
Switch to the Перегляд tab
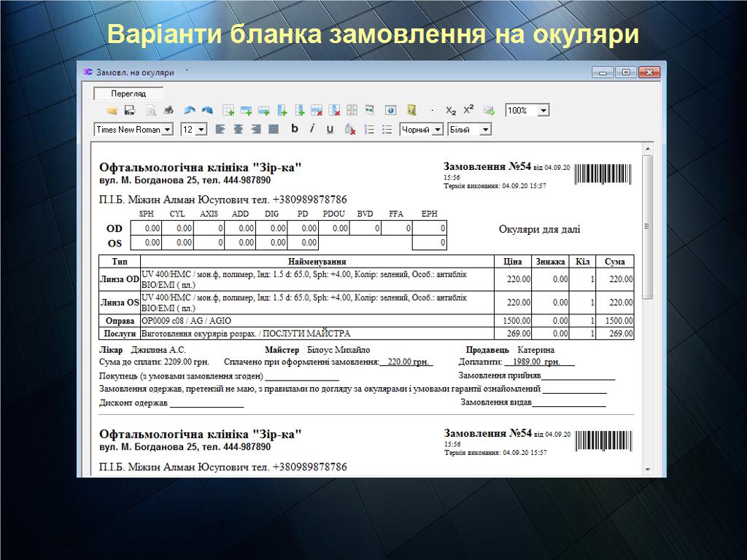pos(128,93)
